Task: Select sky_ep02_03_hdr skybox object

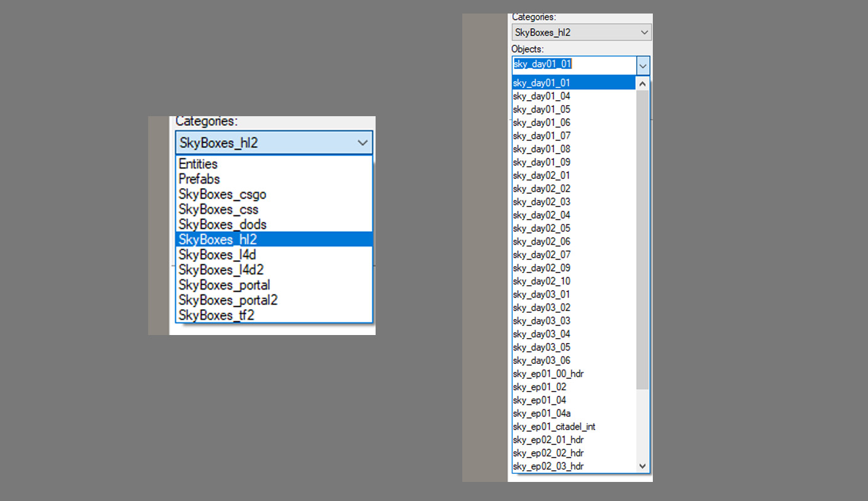Action: click(x=548, y=467)
